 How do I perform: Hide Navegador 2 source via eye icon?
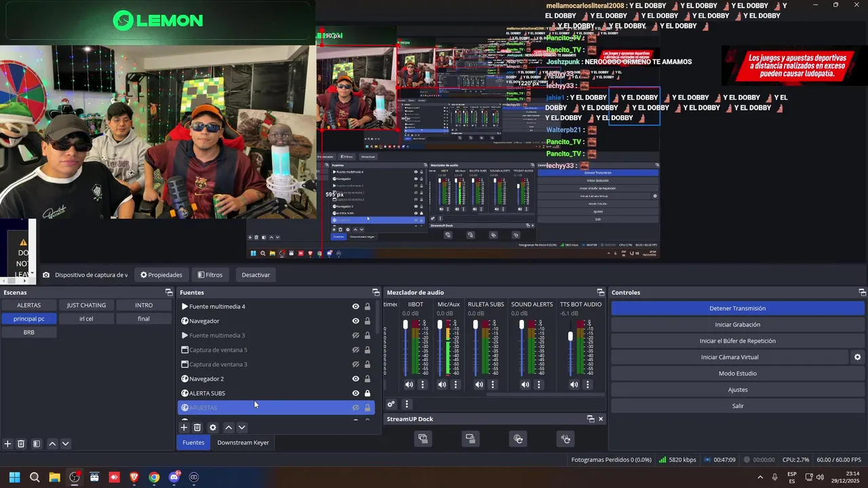355,379
